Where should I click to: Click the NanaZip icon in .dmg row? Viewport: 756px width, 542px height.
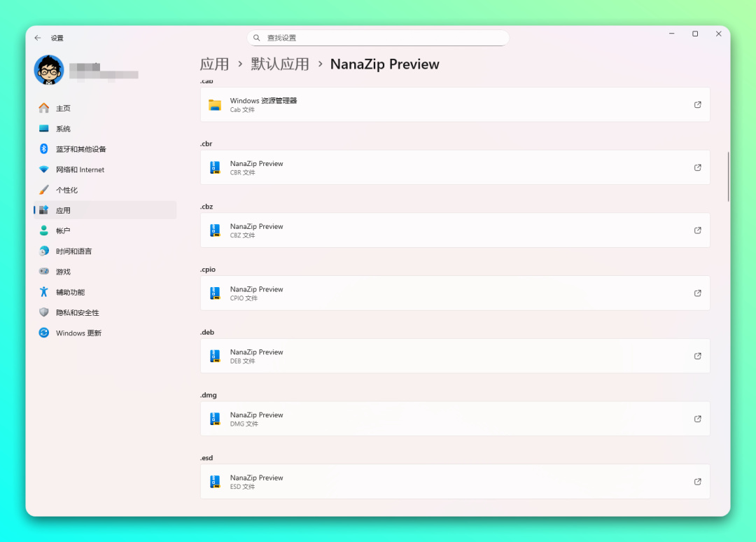click(215, 419)
